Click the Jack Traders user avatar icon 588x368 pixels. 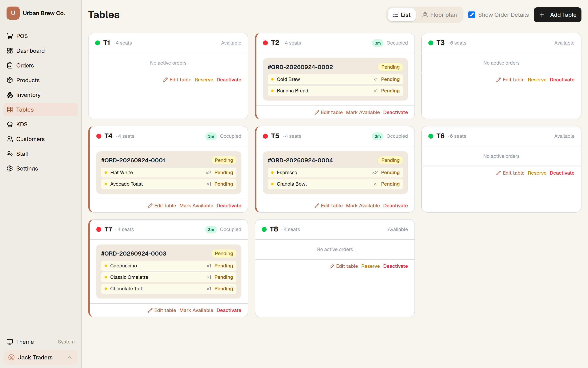coord(11,357)
